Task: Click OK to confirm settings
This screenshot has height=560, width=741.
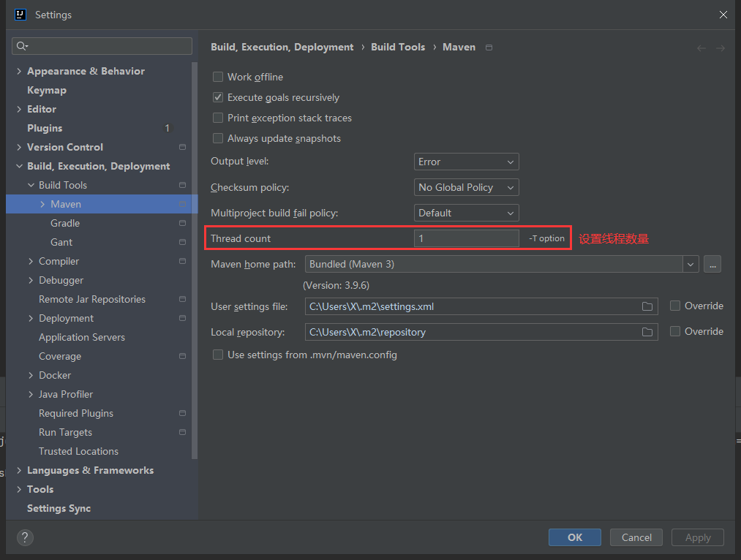Action: pos(575,537)
